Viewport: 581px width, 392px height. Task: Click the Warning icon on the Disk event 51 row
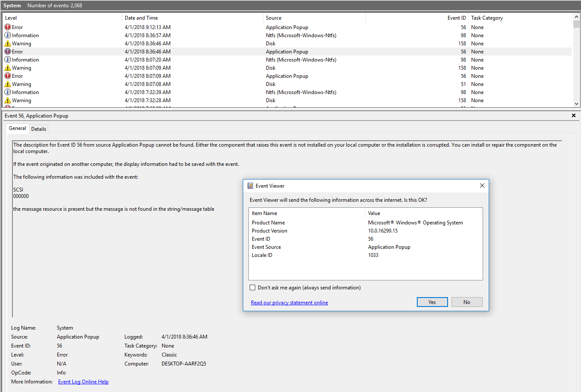(8, 84)
